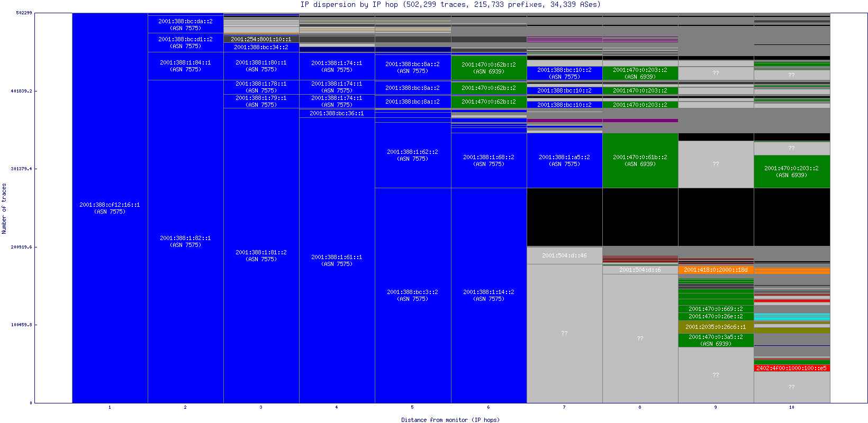
Task: Click the 'Number of traces' y-axis label
Action: (x=4, y=208)
